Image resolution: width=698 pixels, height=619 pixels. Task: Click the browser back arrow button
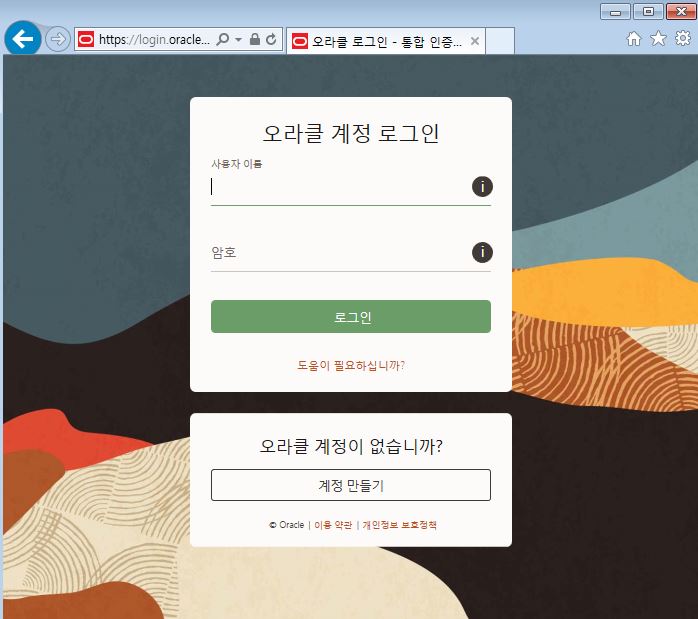(x=23, y=39)
